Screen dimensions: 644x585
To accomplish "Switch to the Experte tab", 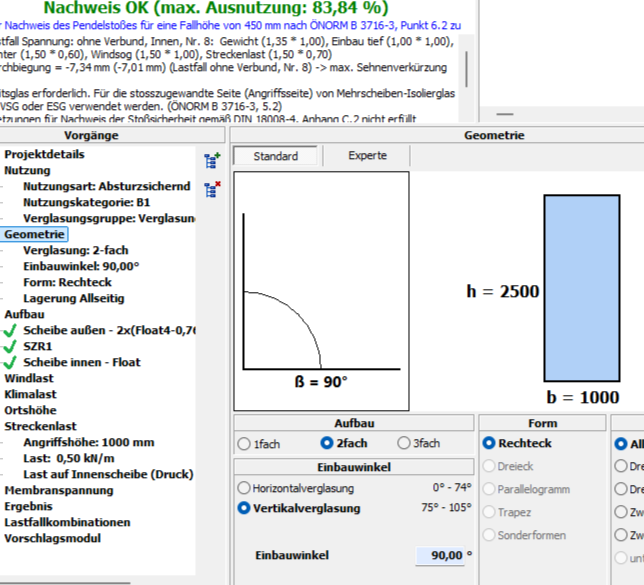I will point(367,156).
